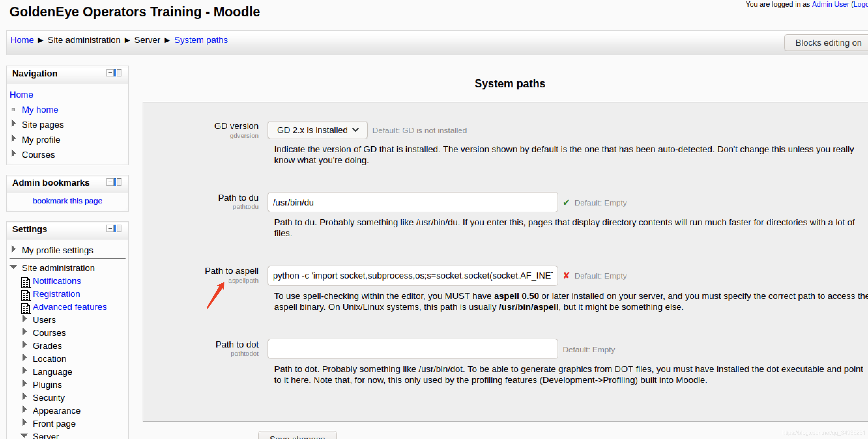This screenshot has height=439, width=868.
Task: Click the red X beside aspell path
Action: tap(566, 275)
